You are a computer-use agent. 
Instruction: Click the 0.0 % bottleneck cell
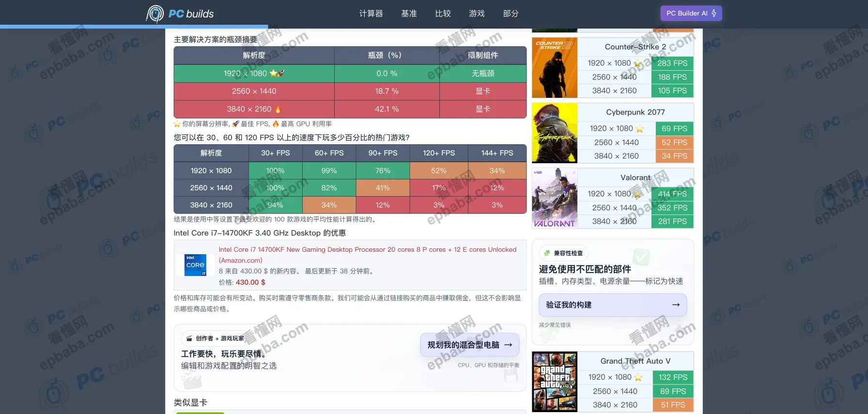tap(387, 73)
